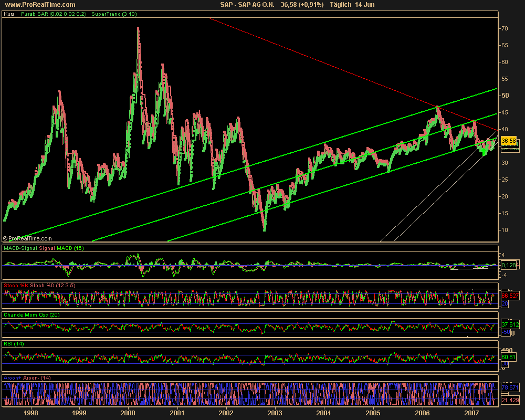Screen dimensions: 525x420
Task: Click the www.ProRealTime.com link at top
Action: (x=37, y=5)
